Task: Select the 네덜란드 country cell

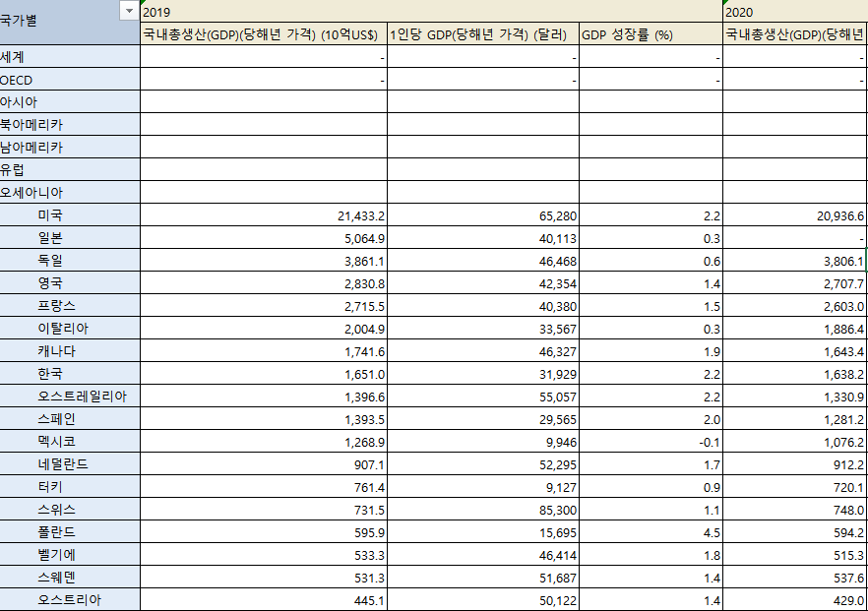Action: pyautogui.click(x=70, y=464)
